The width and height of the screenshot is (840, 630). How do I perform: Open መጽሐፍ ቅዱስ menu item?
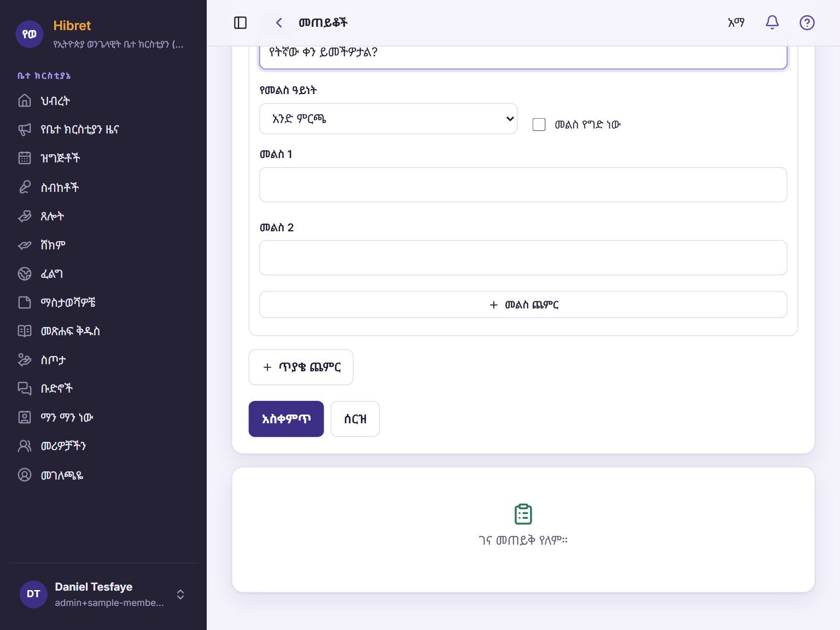(x=103, y=331)
